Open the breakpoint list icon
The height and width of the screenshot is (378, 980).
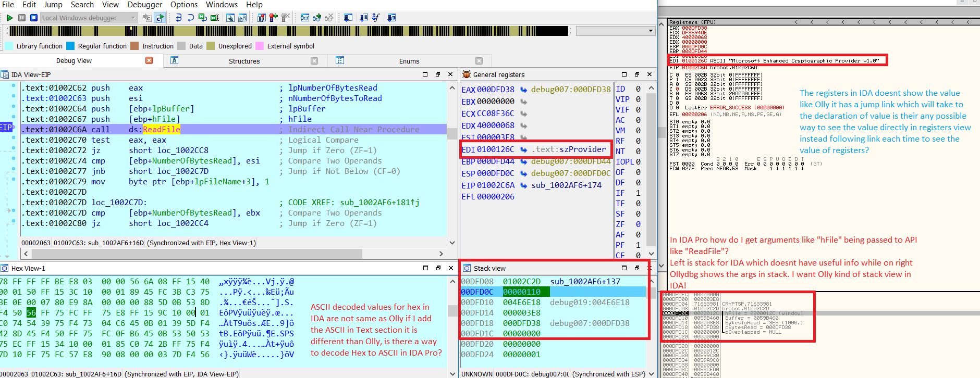261,18
